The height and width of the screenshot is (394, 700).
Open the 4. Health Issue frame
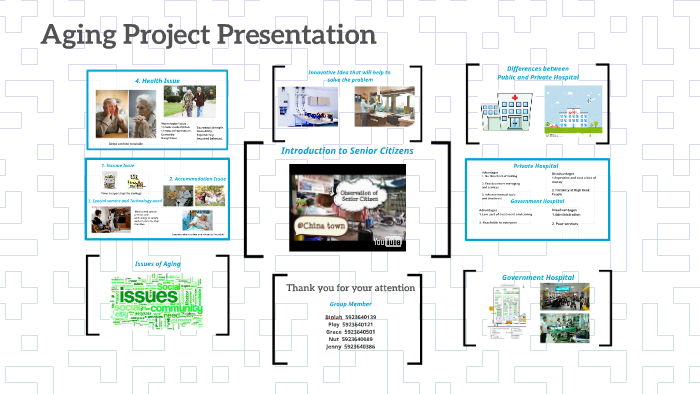[157, 110]
